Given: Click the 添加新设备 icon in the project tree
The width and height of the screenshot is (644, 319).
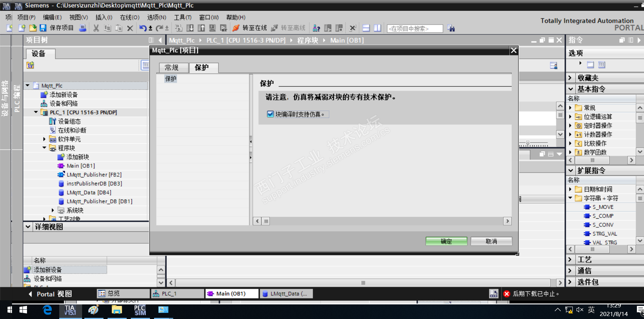Looking at the screenshot, I should coord(44,95).
